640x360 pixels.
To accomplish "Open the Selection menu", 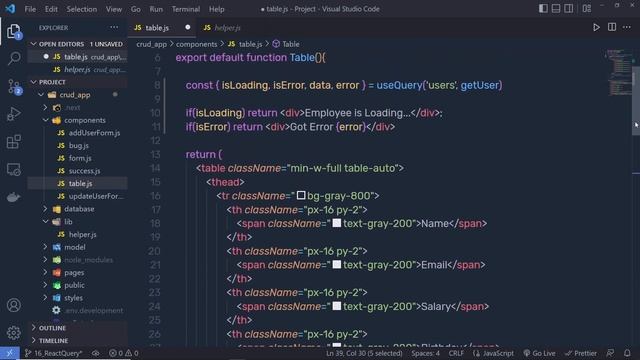I will (x=82, y=9).
